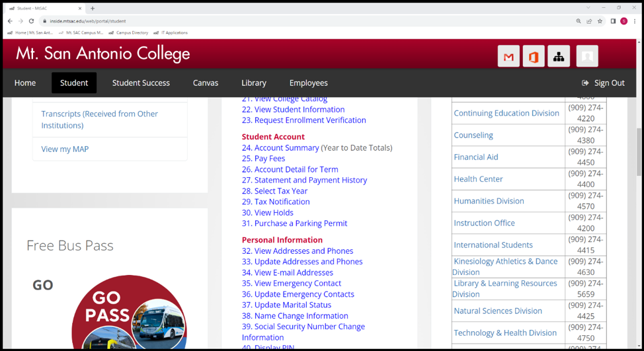This screenshot has width=644, height=351.
Task: Close the Student - MtSAC tab
Action: [80, 8]
